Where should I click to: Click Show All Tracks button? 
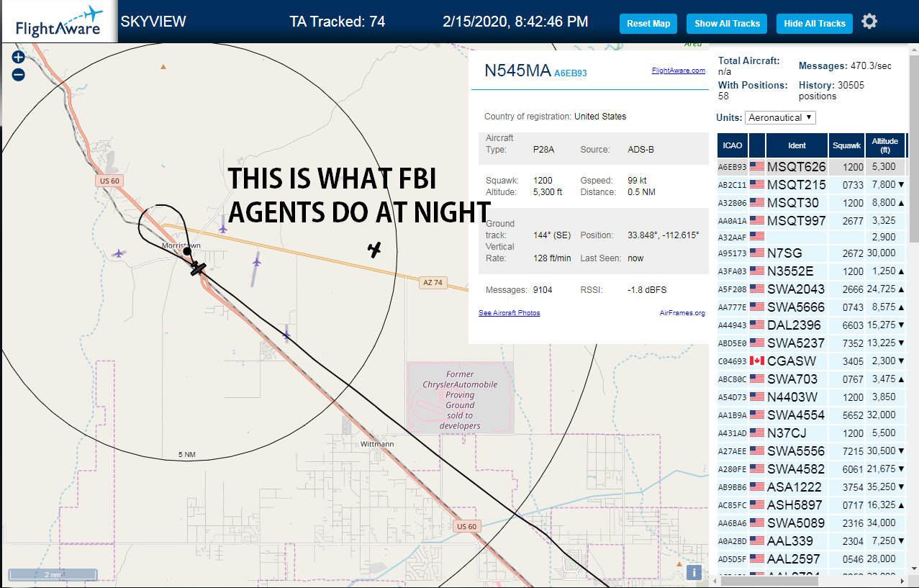(x=727, y=23)
